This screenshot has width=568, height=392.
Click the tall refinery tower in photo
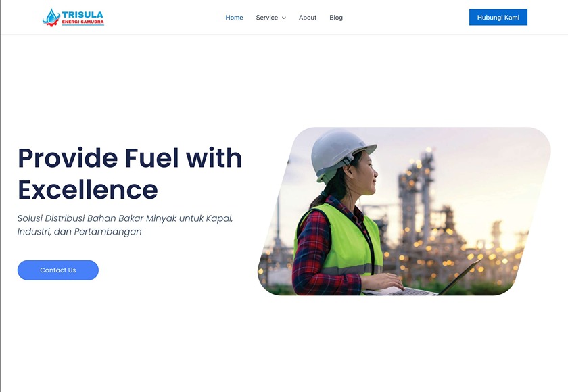click(x=417, y=203)
